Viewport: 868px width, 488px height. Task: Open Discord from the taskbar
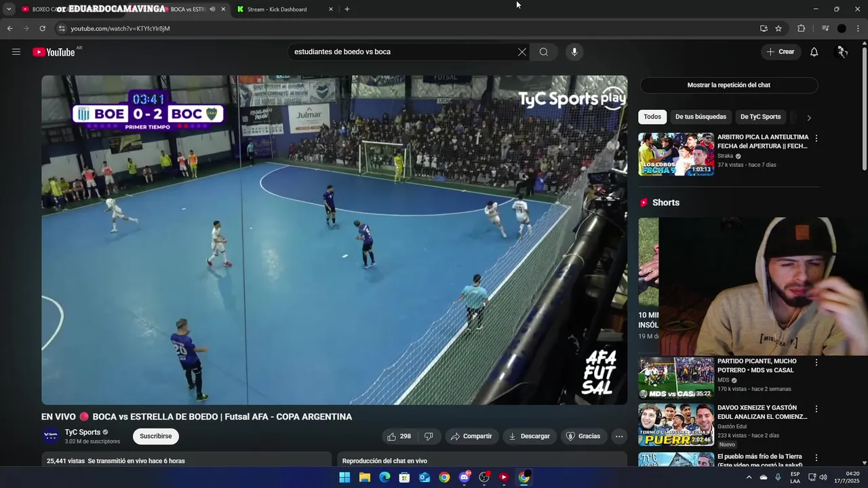coord(465,477)
